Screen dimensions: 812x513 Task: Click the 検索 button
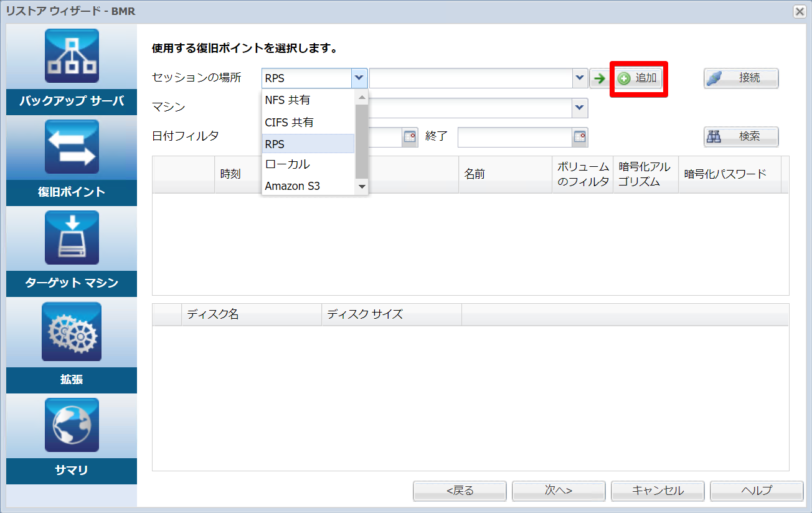point(741,137)
